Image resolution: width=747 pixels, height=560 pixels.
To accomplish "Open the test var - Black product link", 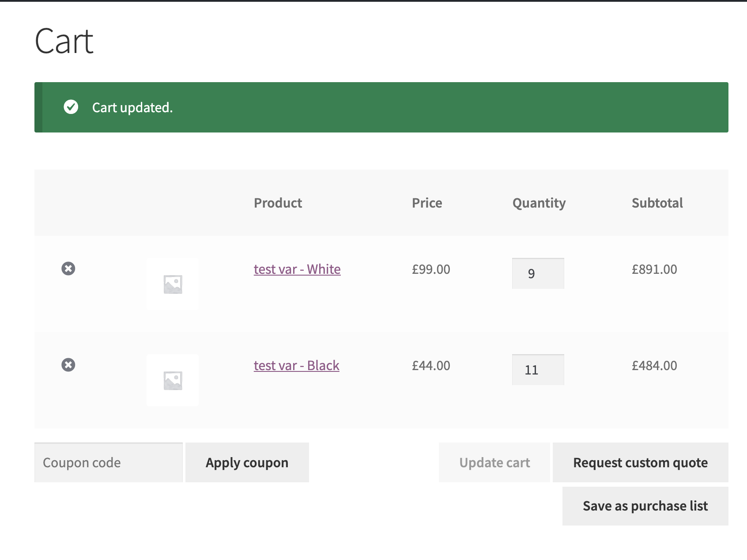I will click(297, 366).
